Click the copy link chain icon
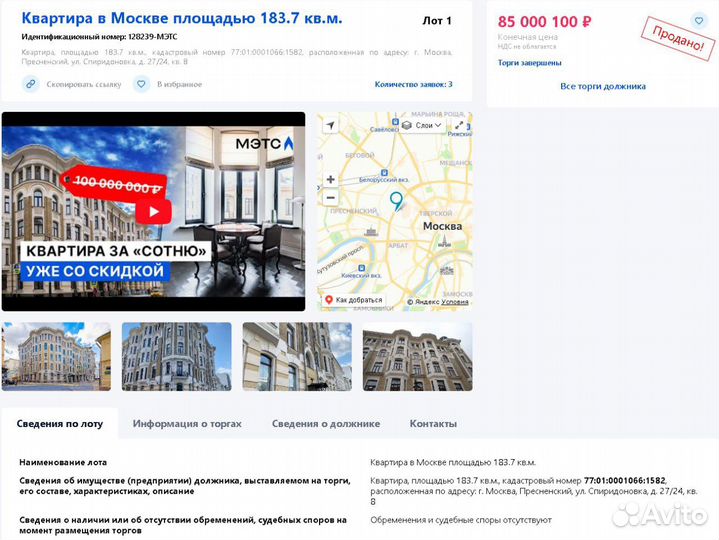 point(31,84)
